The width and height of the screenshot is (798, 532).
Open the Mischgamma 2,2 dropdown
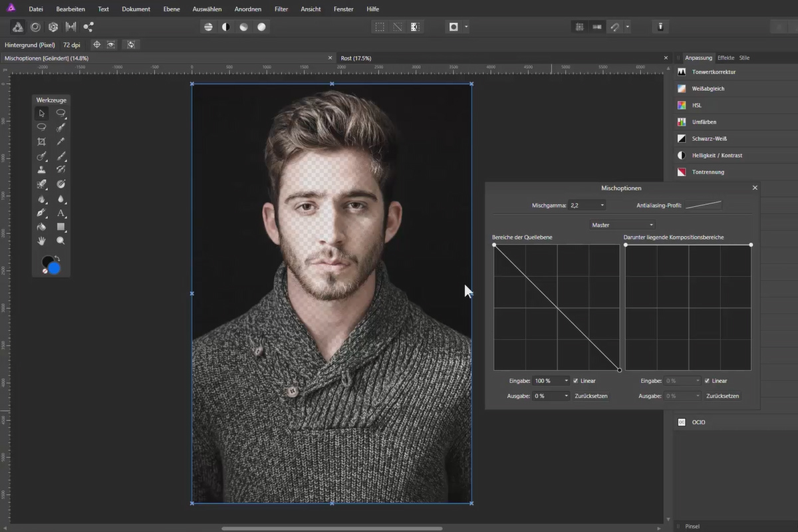point(587,205)
